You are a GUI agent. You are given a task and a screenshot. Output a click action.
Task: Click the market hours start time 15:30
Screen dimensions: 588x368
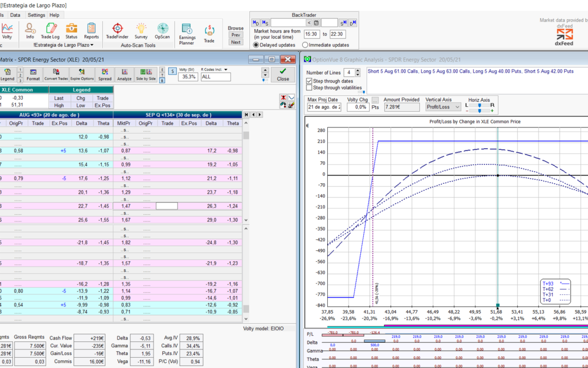311,34
